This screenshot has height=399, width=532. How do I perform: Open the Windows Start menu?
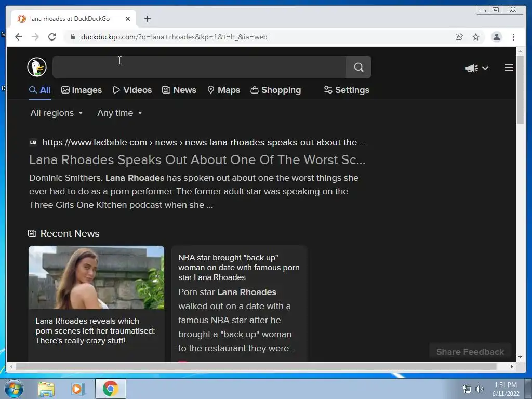pyautogui.click(x=14, y=389)
